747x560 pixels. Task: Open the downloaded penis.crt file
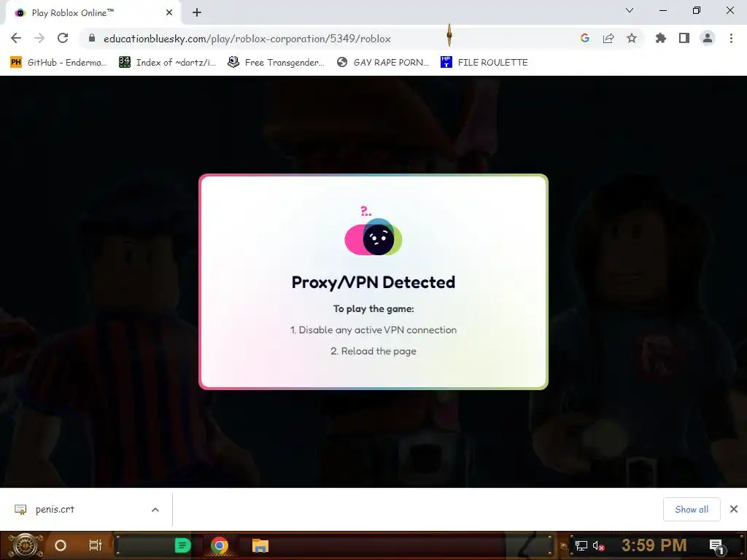(x=55, y=510)
